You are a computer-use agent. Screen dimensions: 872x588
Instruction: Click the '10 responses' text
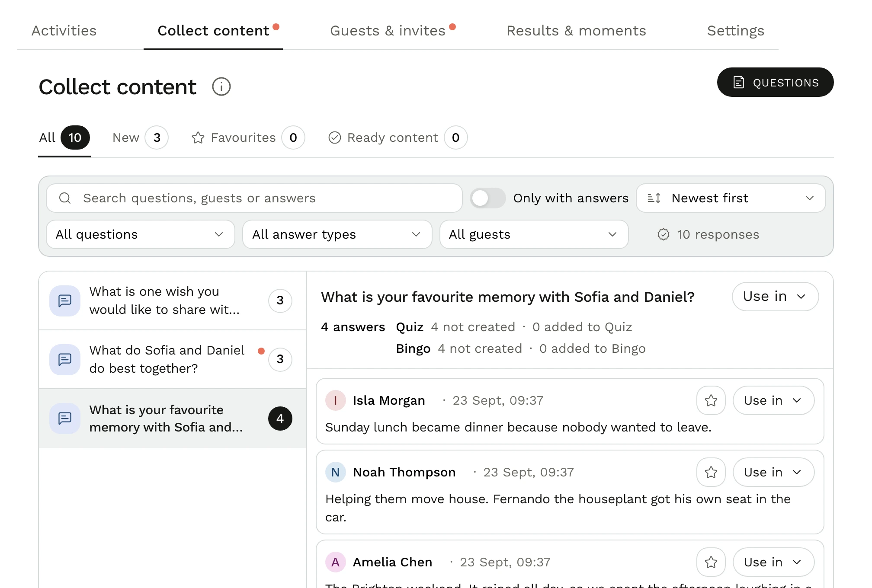point(718,234)
